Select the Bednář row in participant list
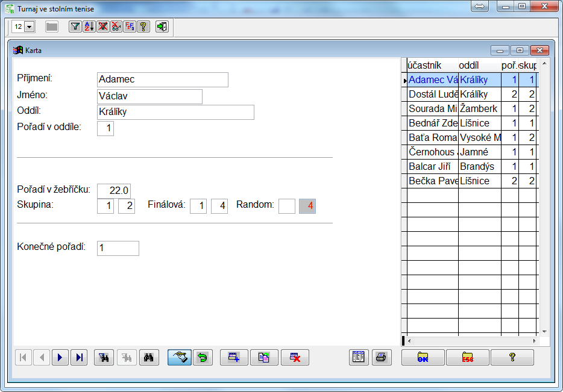Viewport: 563px width, 392px height. [x=433, y=123]
